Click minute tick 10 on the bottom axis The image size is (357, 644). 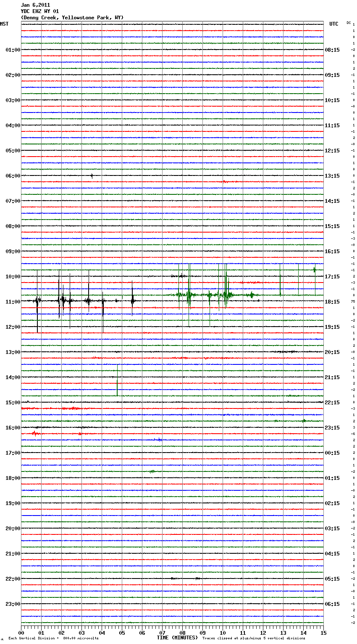coord(223,633)
